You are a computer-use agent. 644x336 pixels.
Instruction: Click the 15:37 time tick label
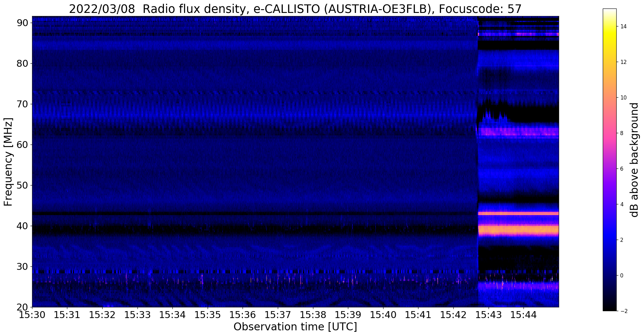coord(278,315)
